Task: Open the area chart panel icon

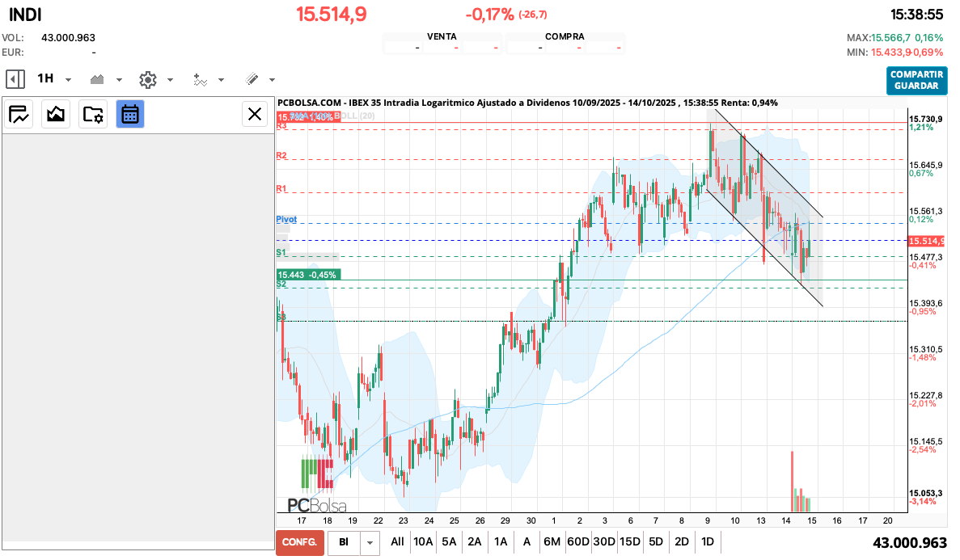Action: [x=56, y=114]
